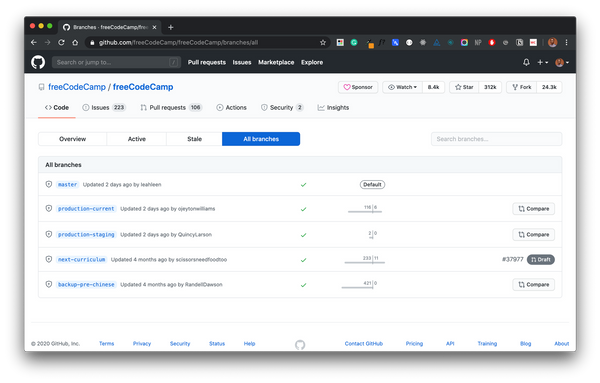Click the footer GitHub mark icon
This screenshot has width=600, height=383.
tap(300, 345)
